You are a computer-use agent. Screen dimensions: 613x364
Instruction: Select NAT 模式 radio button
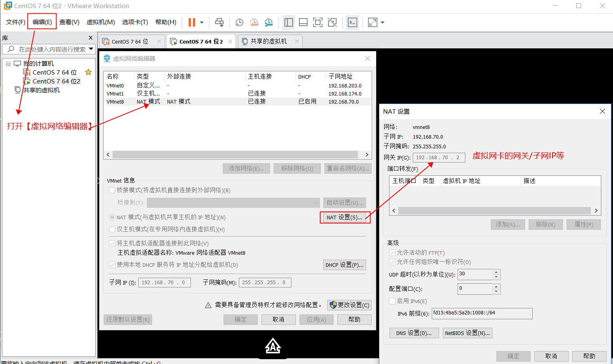(x=112, y=217)
